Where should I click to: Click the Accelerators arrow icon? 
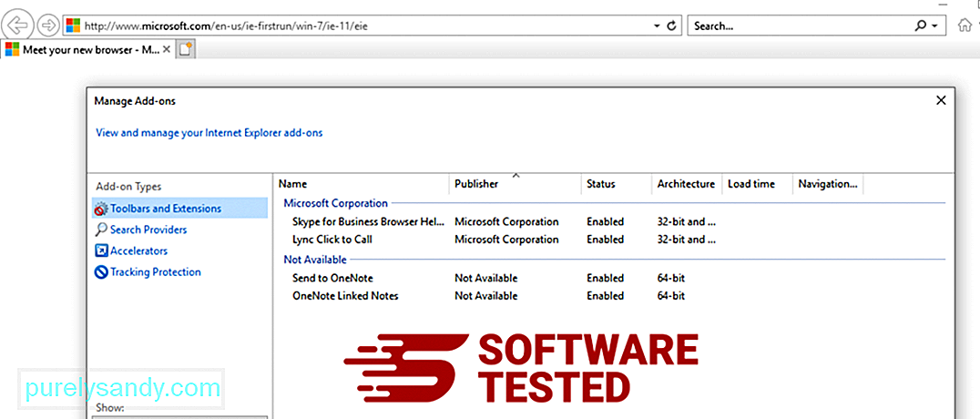[x=100, y=251]
